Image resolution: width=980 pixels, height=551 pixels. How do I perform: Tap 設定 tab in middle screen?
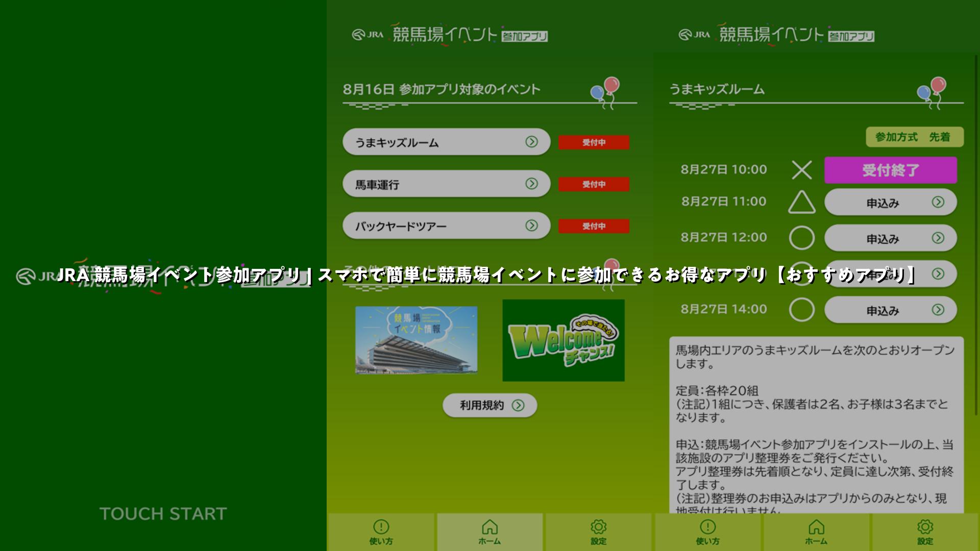[x=598, y=532]
